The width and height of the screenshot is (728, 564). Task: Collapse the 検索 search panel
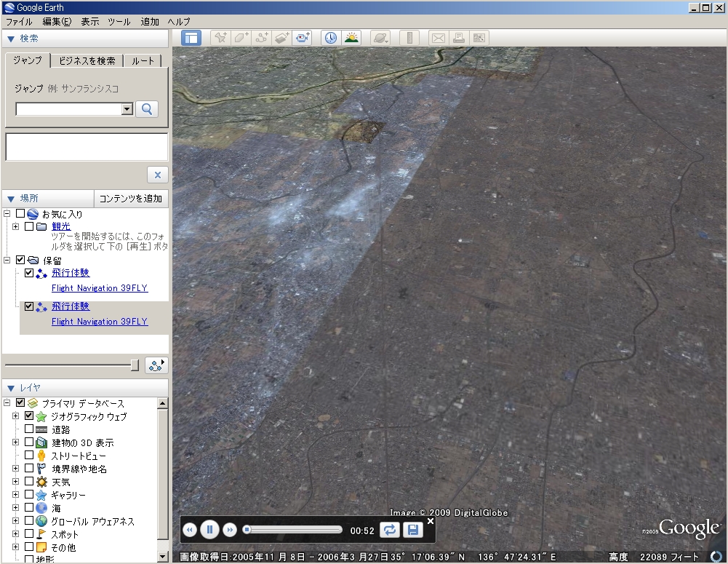tap(11, 39)
